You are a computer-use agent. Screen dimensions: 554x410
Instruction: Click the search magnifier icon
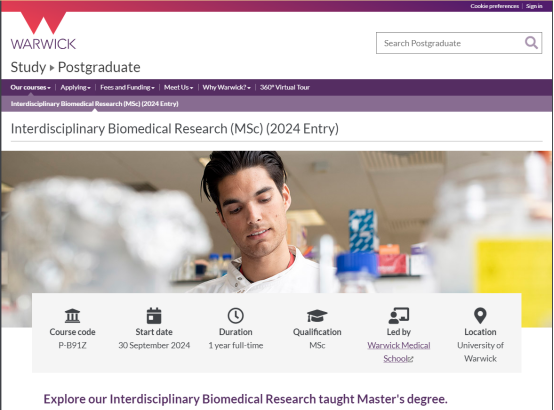531,43
